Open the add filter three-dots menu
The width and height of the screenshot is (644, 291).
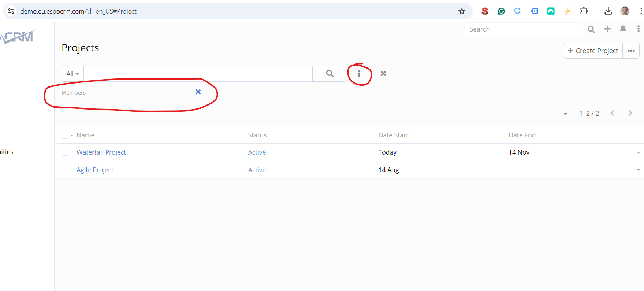(x=359, y=74)
